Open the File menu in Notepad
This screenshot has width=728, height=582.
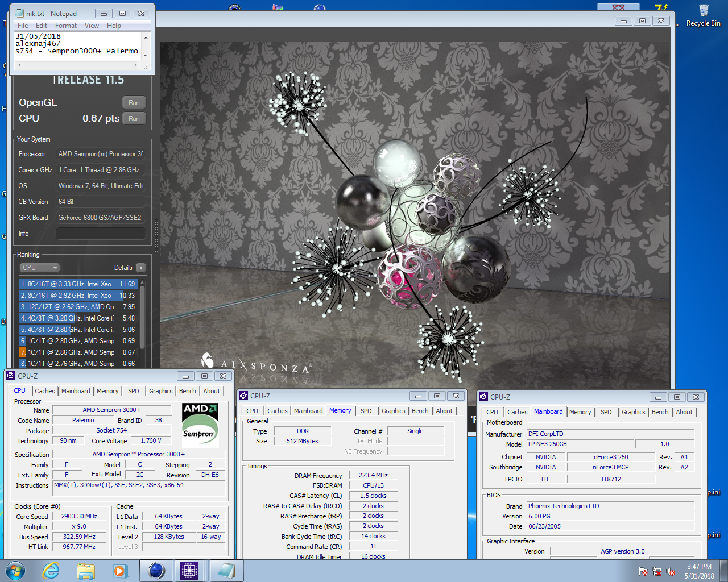(x=23, y=26)
